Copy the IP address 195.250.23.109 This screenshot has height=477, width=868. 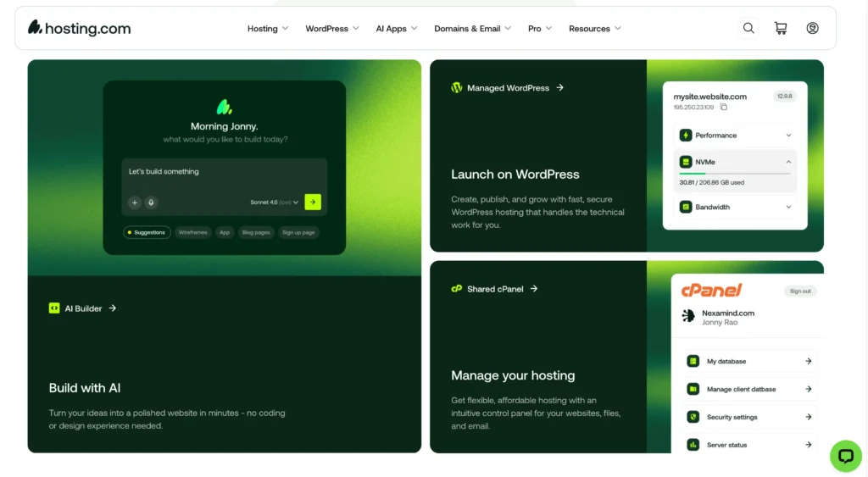coord(724,107)
